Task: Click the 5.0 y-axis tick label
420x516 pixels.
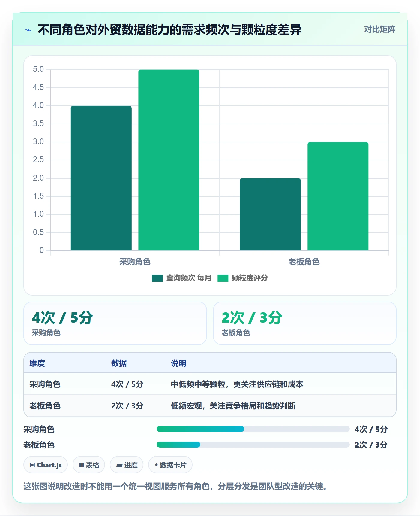Action: click(x=38, y=69)
